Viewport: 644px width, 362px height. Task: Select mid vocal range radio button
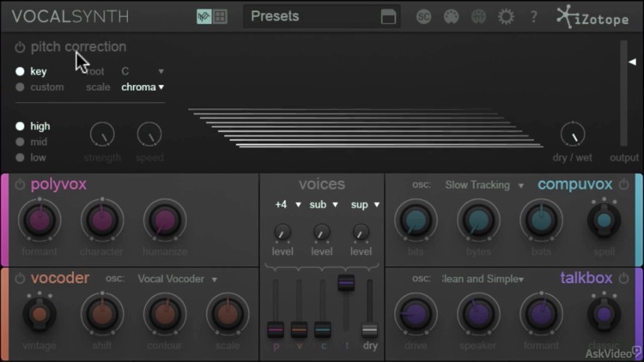(20, 142)
